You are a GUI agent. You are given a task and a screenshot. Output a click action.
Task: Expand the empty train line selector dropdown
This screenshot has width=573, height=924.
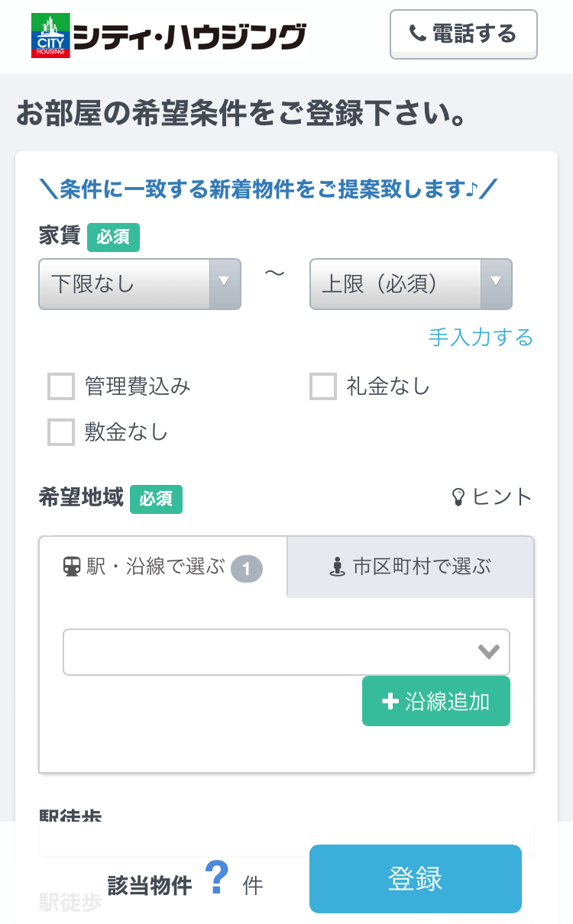(286, 651)
